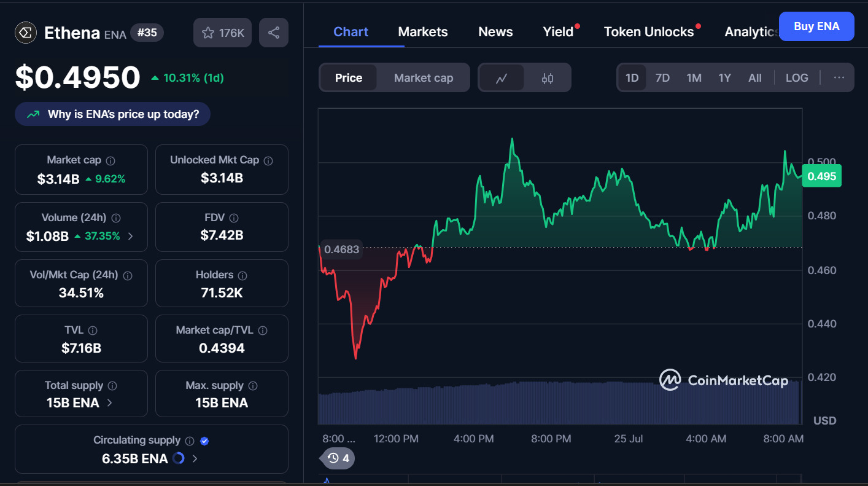Screen dimensions: 868x486
Task: Expand Circulating supply details chevron
Action: (195, 458)
